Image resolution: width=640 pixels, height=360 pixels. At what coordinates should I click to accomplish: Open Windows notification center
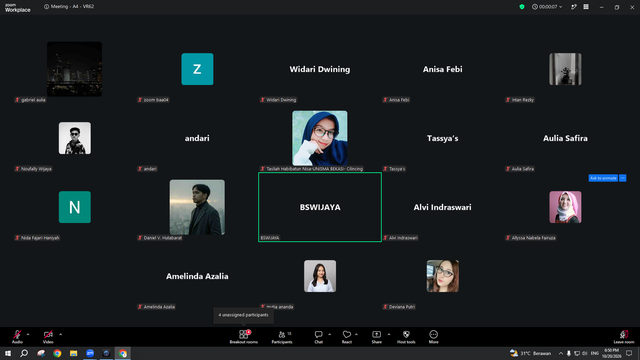point(629,353)
